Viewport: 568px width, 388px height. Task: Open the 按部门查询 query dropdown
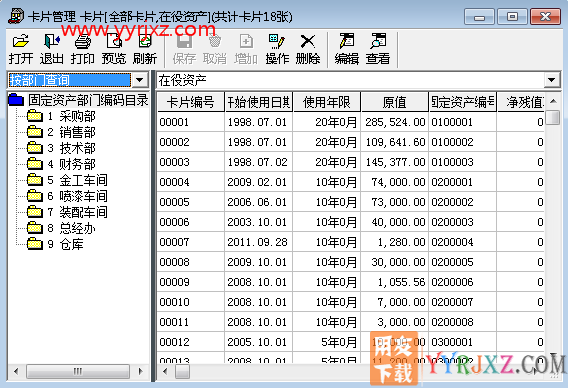(140, 80)
